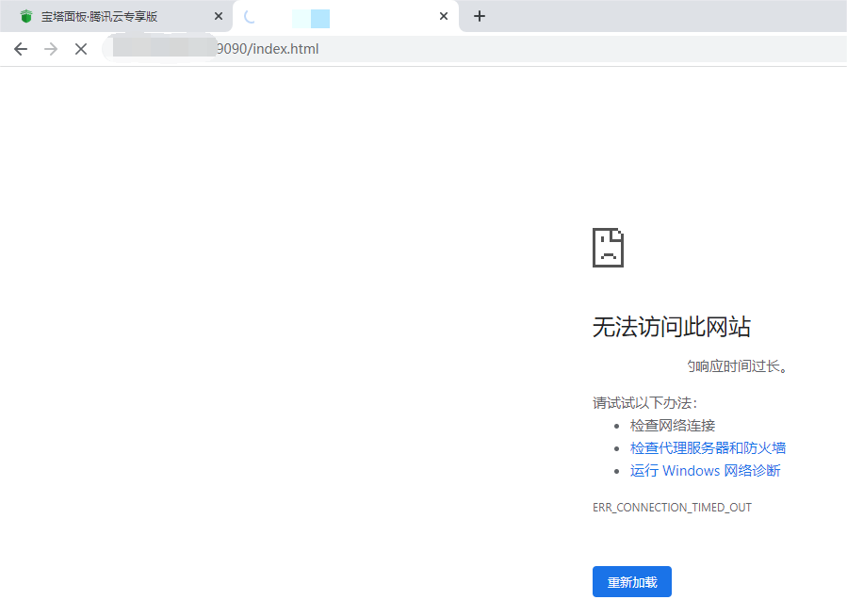Select the ERR_CONNECTION_TIMED_OUT error code text
The height and width of the screenshot is (616, 847).
(671, 507)
